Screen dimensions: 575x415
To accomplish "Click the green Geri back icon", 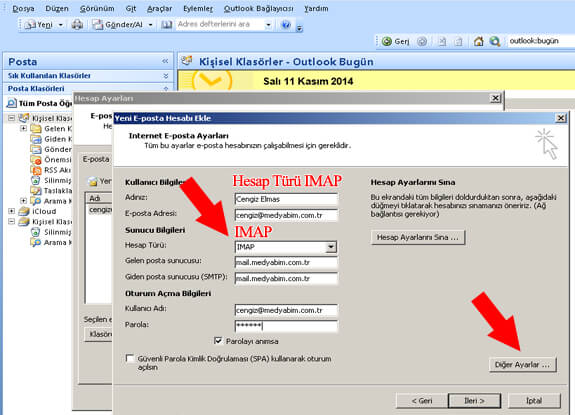I will pos(387,41).
